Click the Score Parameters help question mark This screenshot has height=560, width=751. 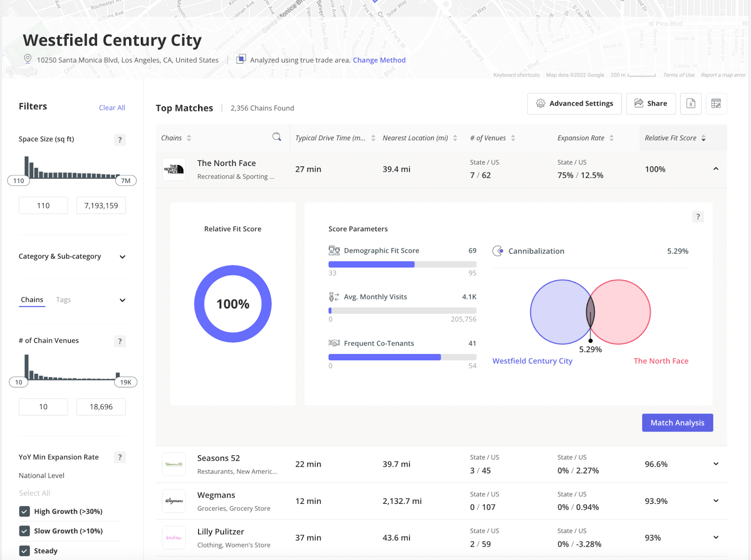pos(698,217)
